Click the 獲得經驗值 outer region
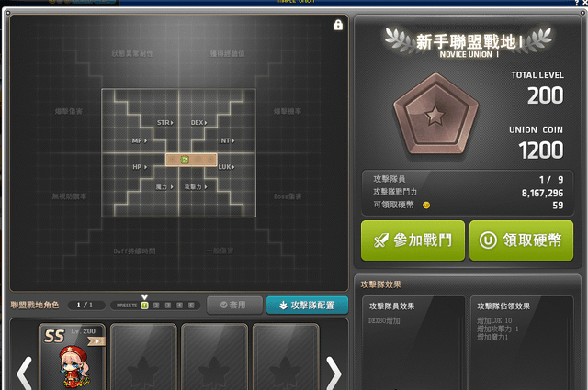The image size is (588, 390). [x=227, y=54]
